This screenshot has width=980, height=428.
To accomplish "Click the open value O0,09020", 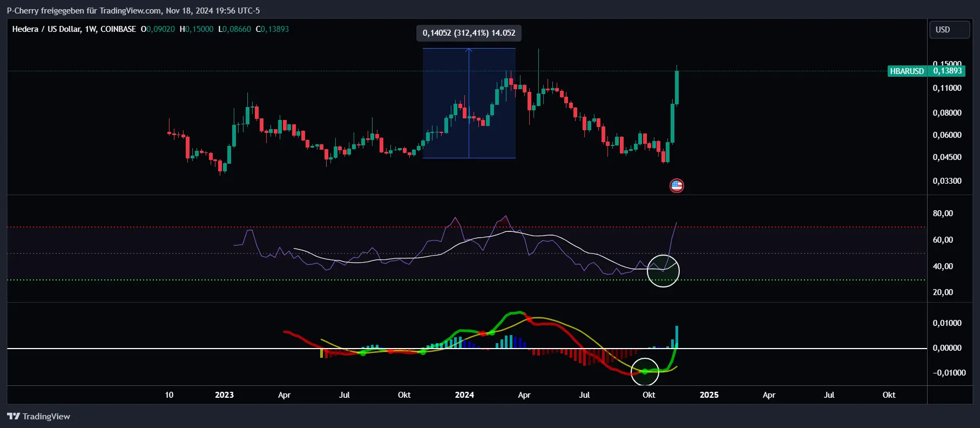I will point(158,29).
